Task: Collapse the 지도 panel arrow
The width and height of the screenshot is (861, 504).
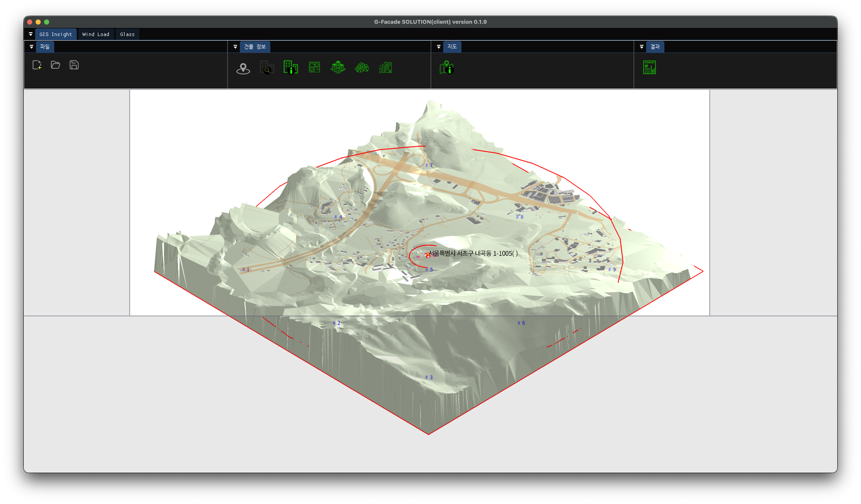Action: pos(439,47)
